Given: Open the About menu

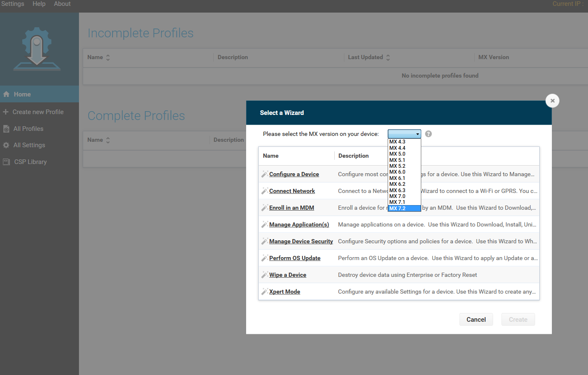Looking at the screenshot, I should click(x=62, y=4).
